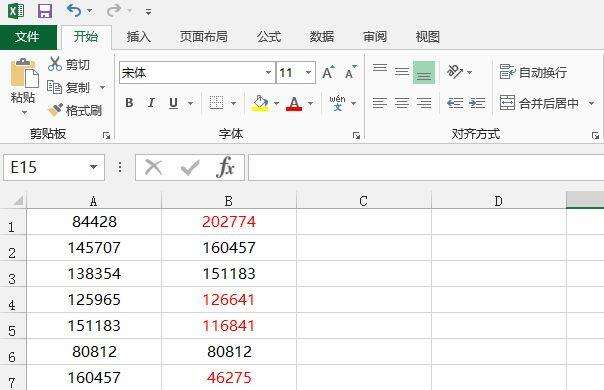Image resolution: width=604 pixels, height=390 pixels.
Task: Toggle the highlighted bottom vertical alignment
Action: coord(424,72)
